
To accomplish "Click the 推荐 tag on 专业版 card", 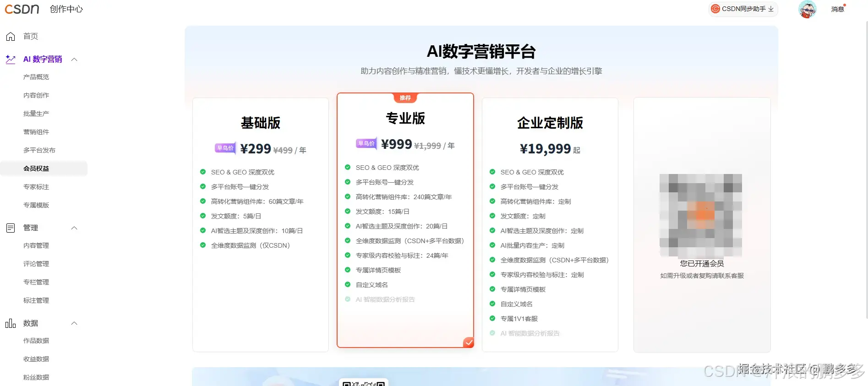I will 405,98.
